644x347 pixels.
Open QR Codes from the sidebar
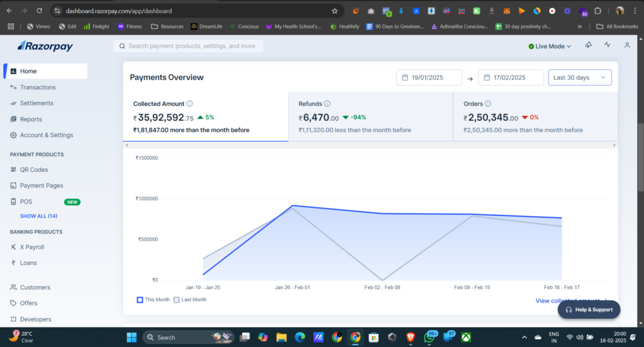click(33, 169)
